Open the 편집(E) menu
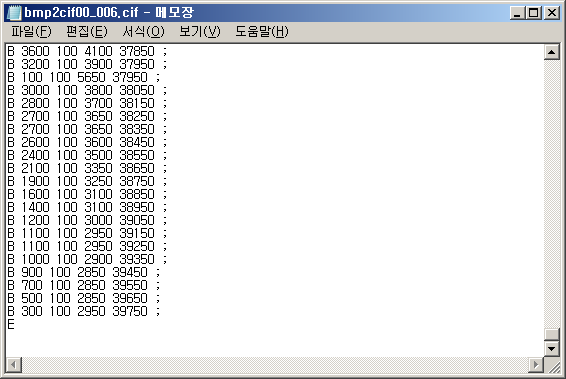Screen dimensions: 566x379 point(87,32)
